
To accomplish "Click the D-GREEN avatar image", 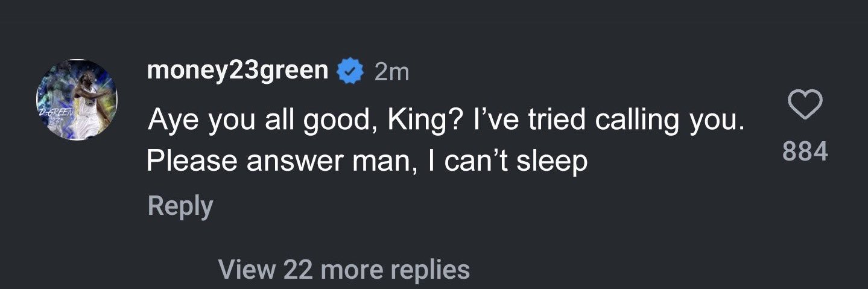I will pyautogui.click(x=77, y=100).
